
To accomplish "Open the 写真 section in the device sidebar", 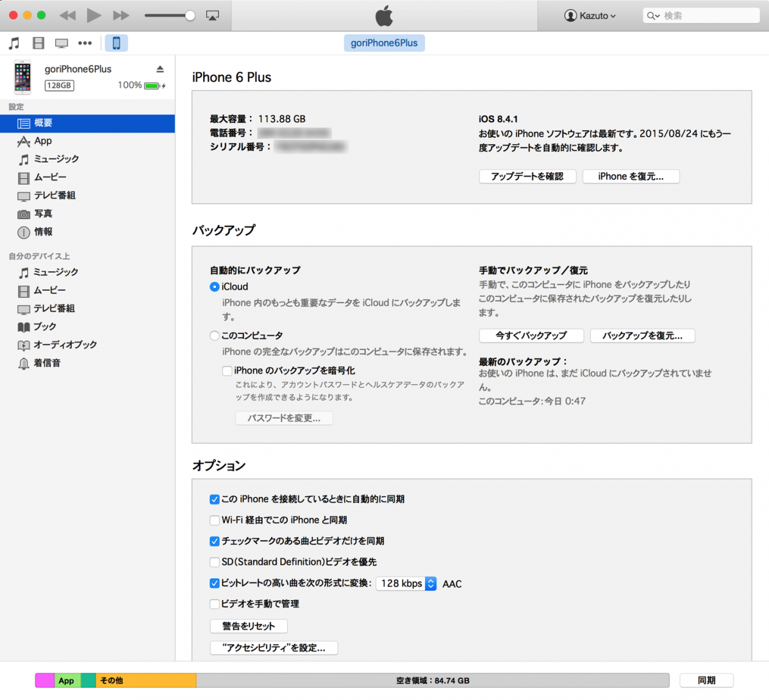I will click(38, 213).
